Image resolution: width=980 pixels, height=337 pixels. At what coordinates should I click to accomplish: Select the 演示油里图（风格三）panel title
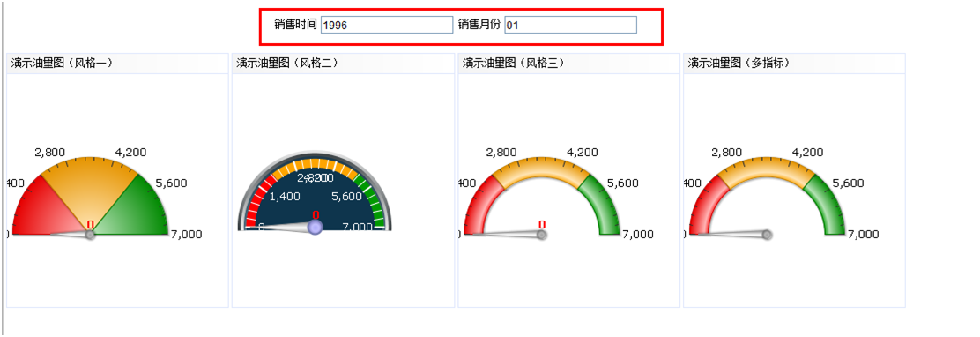pos(514,63)
